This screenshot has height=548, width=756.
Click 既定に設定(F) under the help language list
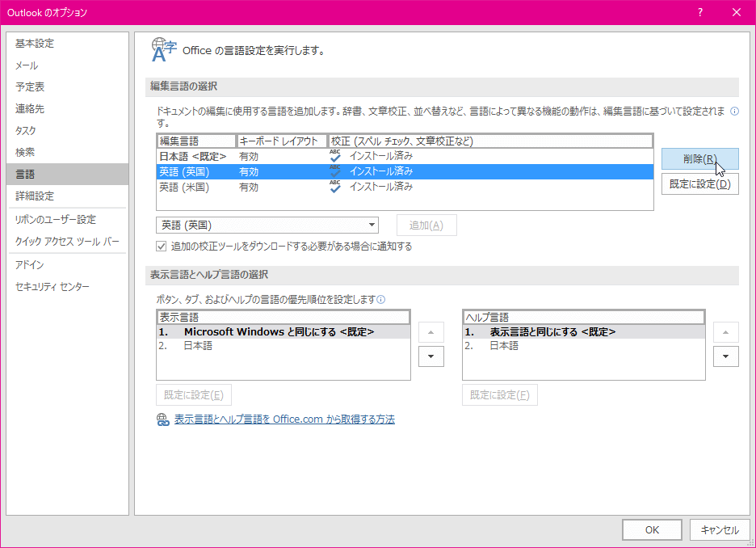(499, 395)
